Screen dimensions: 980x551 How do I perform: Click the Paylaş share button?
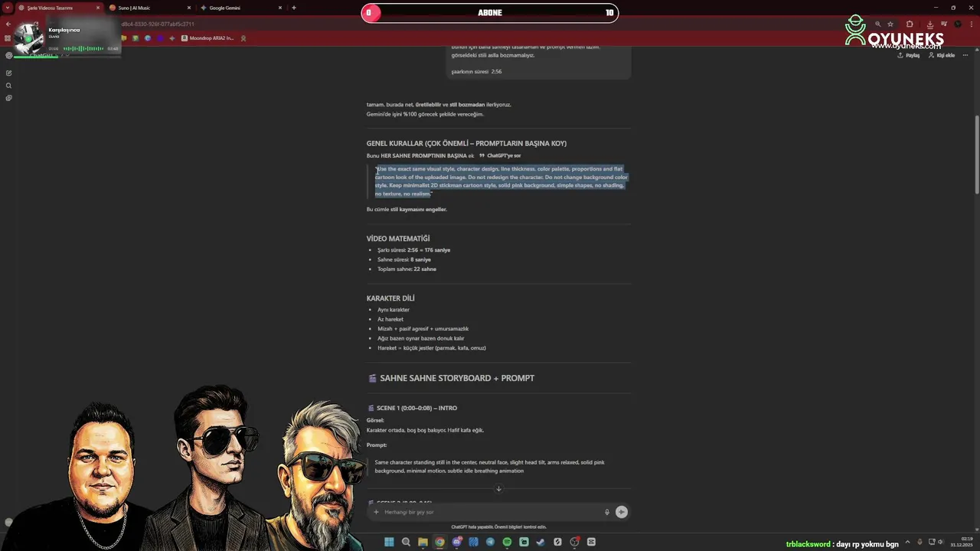pyautogui.click(x=909, y=55)
